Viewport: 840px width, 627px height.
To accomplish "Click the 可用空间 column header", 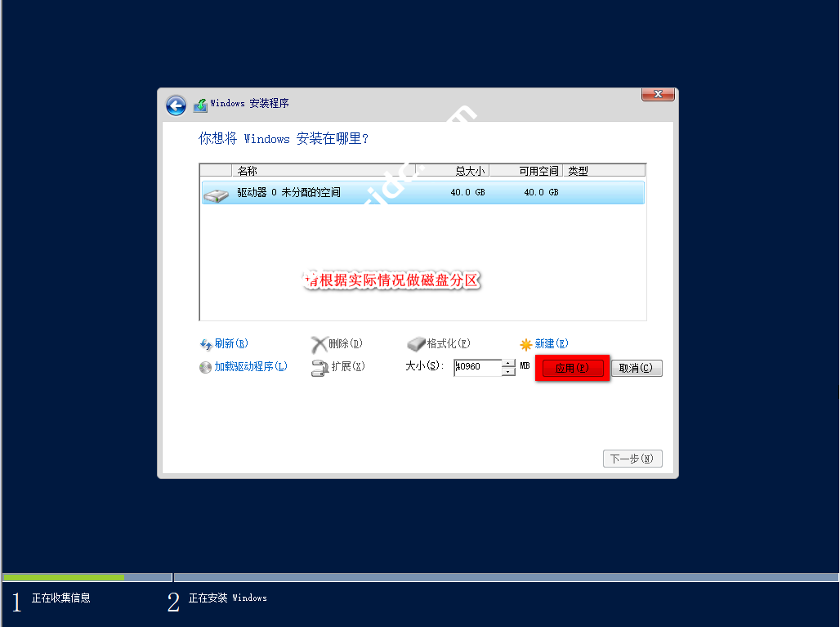I will pyautogui.click(x=526, y=171).
